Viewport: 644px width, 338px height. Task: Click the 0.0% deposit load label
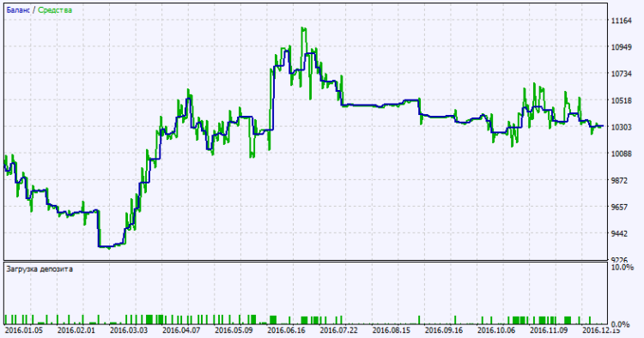tap(620, 324)
